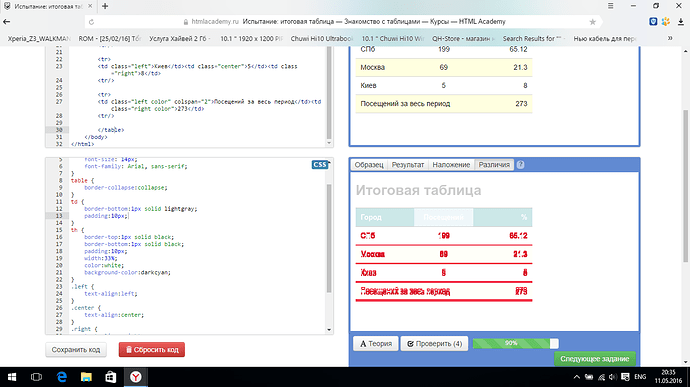Show more bookmarks with the chevron
Viewport: 690px width, 387px height.
click(670, 38)
